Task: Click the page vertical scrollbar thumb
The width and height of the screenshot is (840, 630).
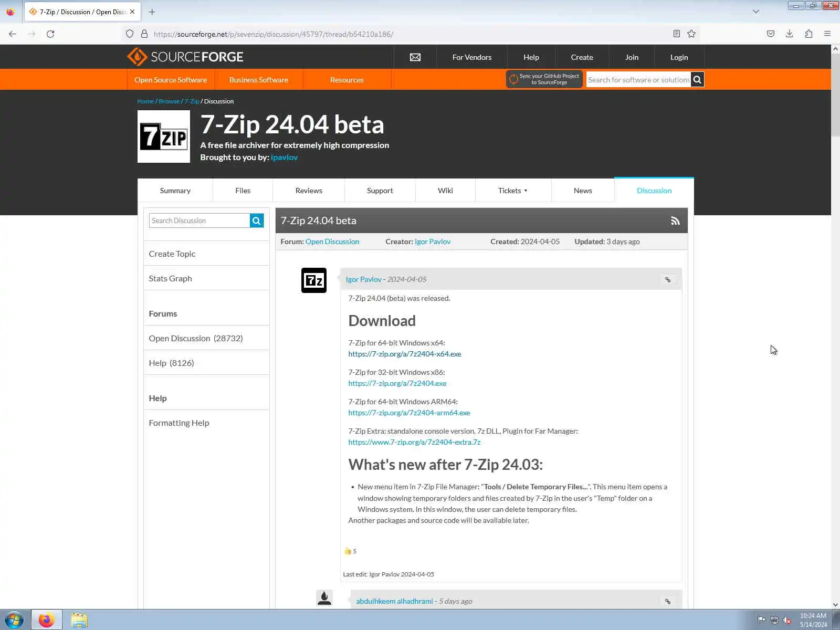Action: [835, 94]
